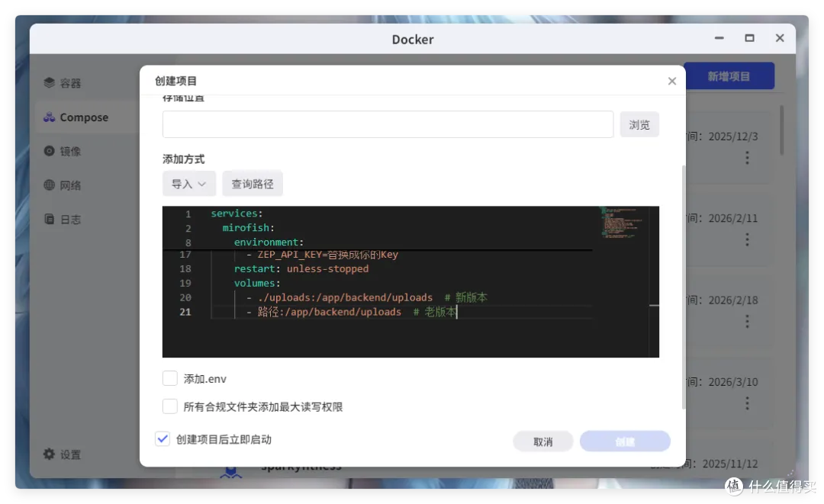Close the 创建项目 dialog
The image size is (824, 504).
click(671, 81)
